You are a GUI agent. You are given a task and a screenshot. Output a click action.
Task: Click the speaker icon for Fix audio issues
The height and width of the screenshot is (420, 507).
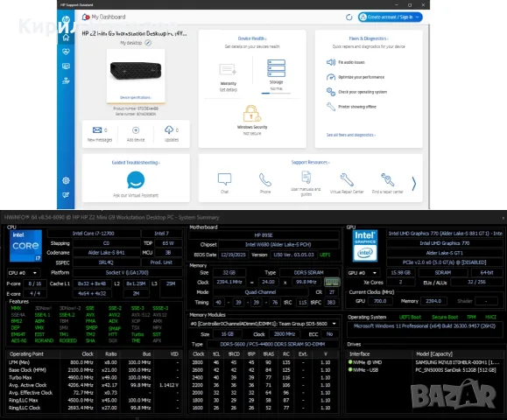coord(331,62)
